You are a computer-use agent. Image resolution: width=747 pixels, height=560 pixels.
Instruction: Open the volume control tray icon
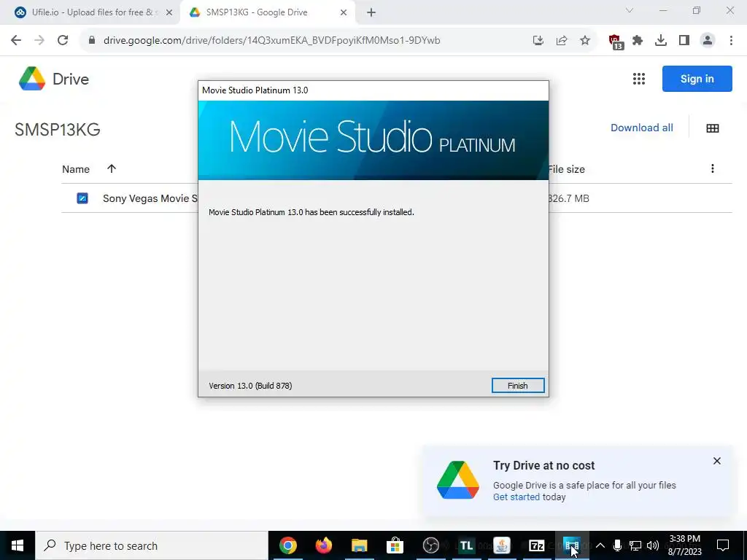pyautogui.click(x=653, y=545)
